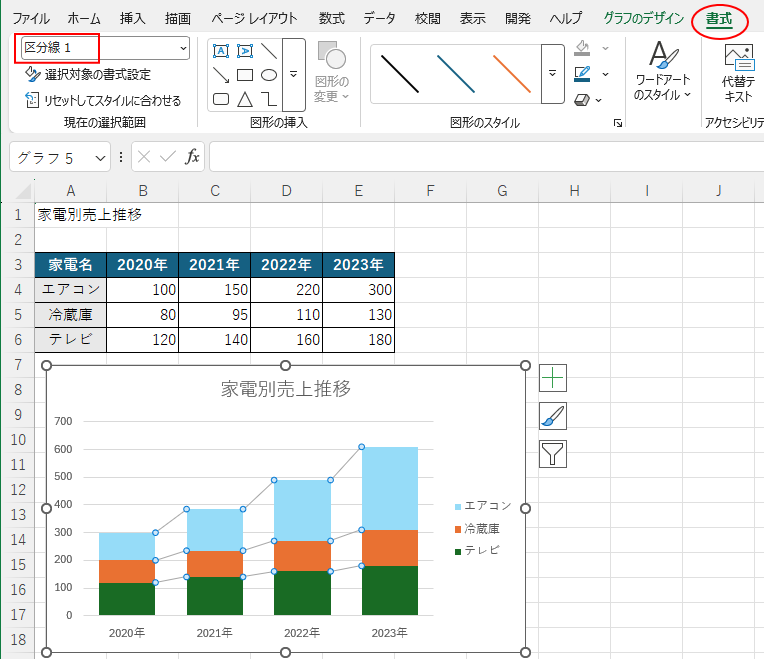Click the 図形の変更 button
Viewport: 764px width, 659px height.
point(332,72)
